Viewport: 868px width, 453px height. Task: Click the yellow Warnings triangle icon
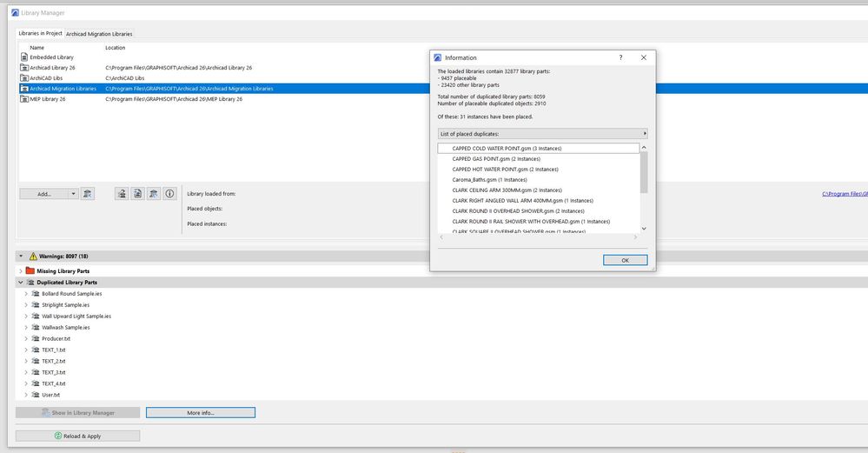pyautogui.click(x=33, y=256)
